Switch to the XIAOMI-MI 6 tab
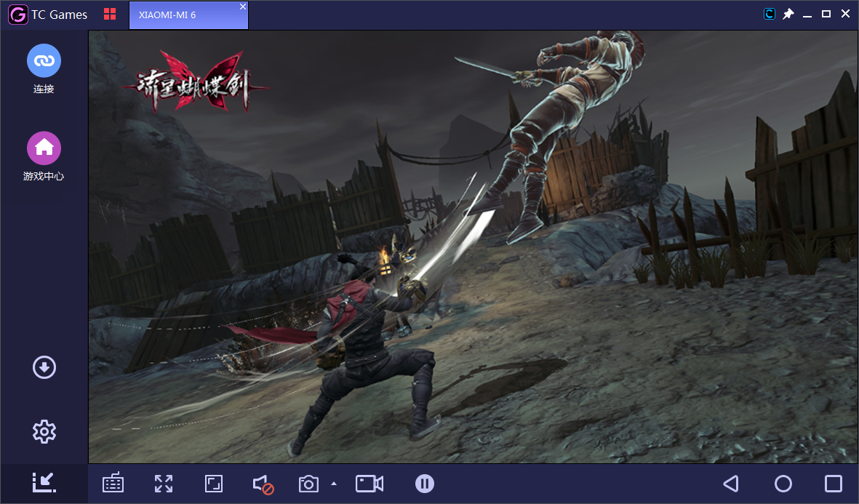Viewport: 859px width, 504px height. (x=188, y=15)
